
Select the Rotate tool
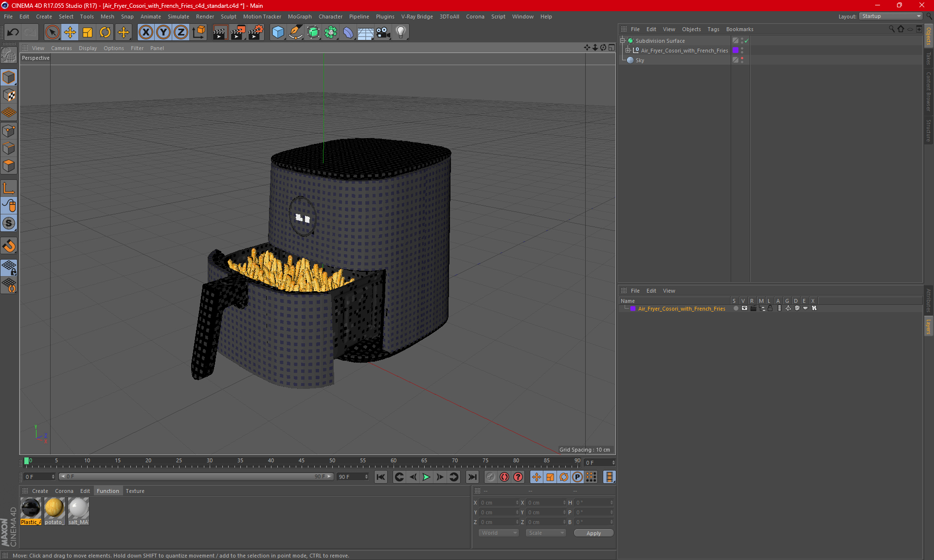tap(105, 33)
